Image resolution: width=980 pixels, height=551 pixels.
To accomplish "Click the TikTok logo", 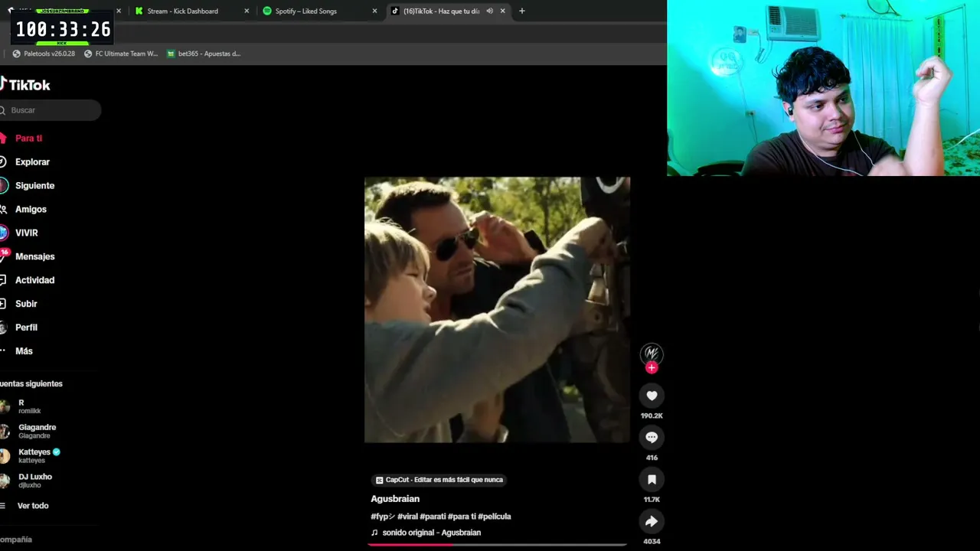I will coord(25,84).
